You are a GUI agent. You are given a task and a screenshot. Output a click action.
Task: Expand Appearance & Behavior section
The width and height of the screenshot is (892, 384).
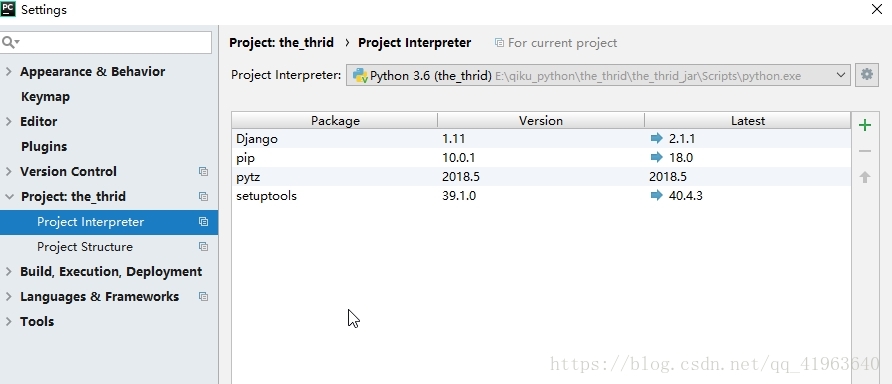(9, 72)
